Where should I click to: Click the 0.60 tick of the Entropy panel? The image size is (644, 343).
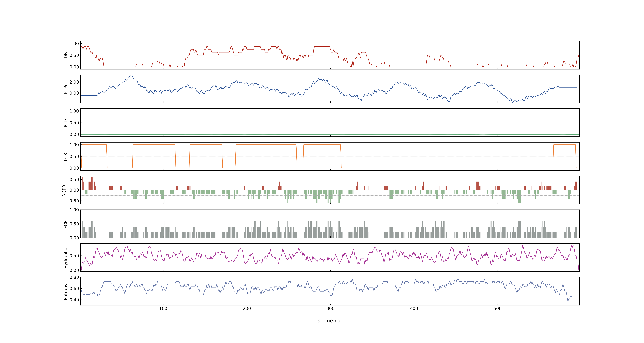74,289
